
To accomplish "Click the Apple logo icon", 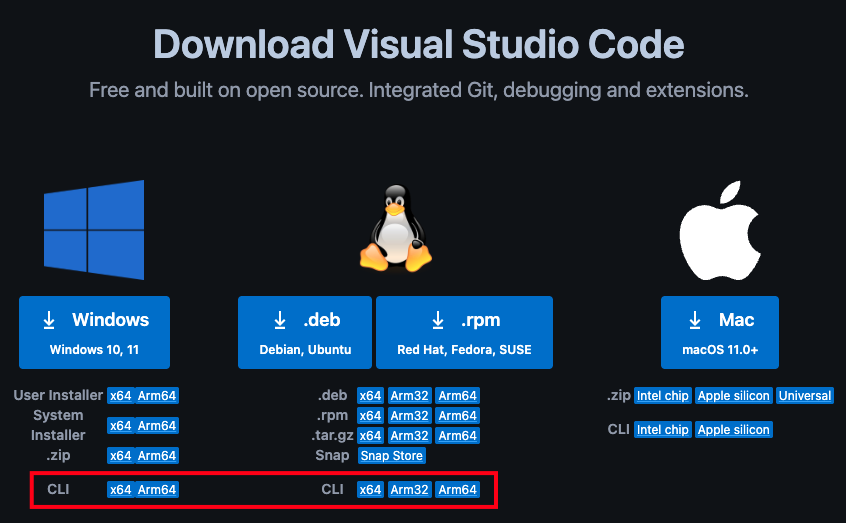I will tap(721, 228).
